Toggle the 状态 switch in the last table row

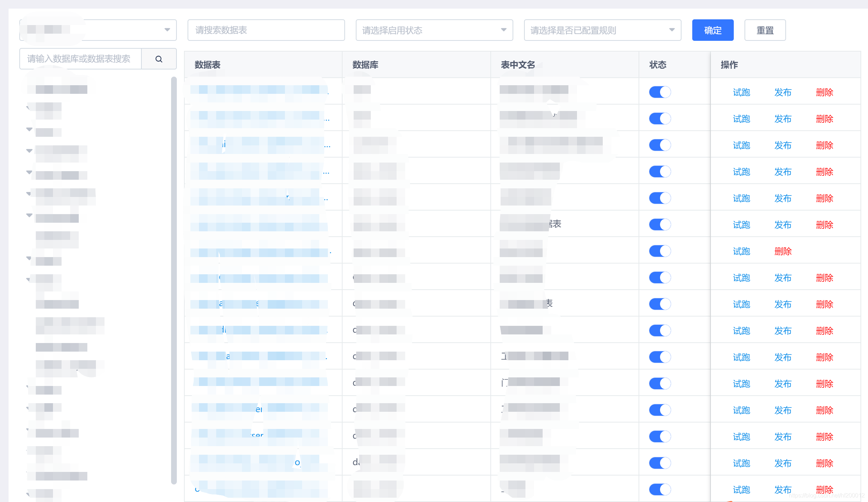[660, 489]
